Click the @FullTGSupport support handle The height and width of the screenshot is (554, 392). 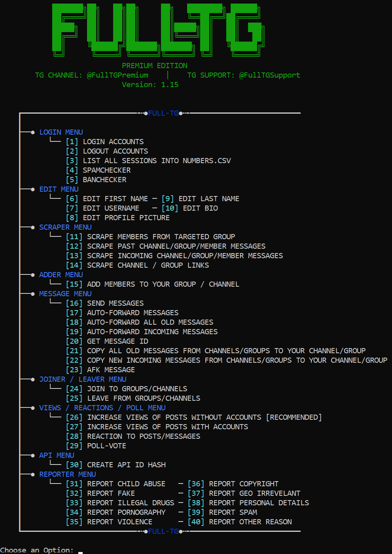tap(270, 75)
